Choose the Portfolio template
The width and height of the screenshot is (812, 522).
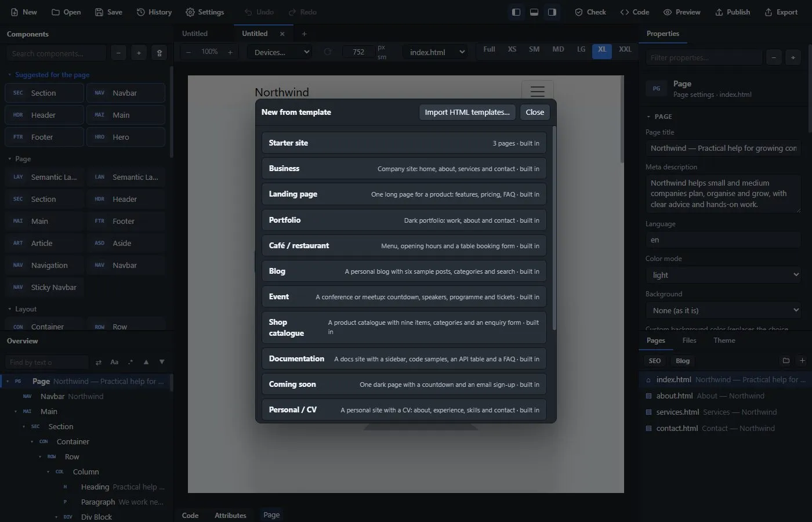pyautogui.click(x=404, y=220)
